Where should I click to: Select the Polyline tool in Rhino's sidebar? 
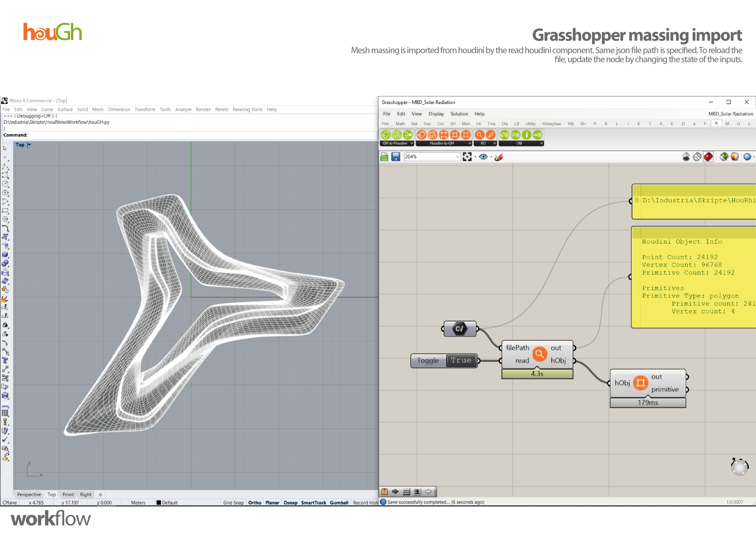coord(5,167)
